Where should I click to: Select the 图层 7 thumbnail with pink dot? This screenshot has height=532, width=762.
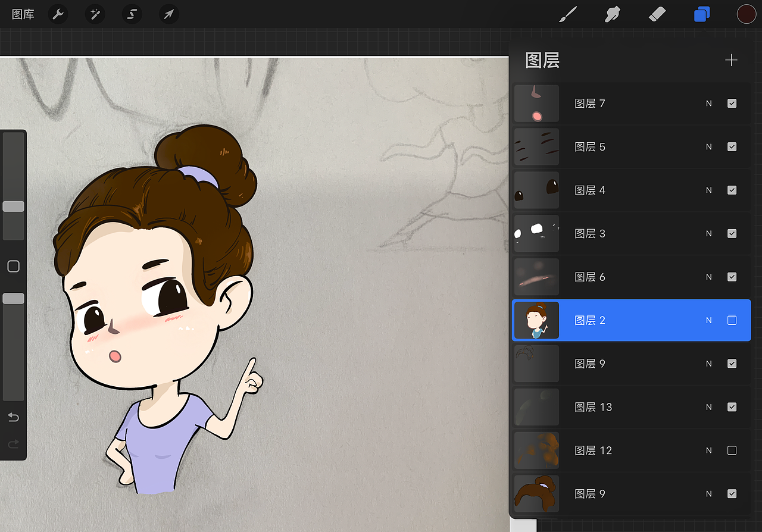[x=536, y=104]
